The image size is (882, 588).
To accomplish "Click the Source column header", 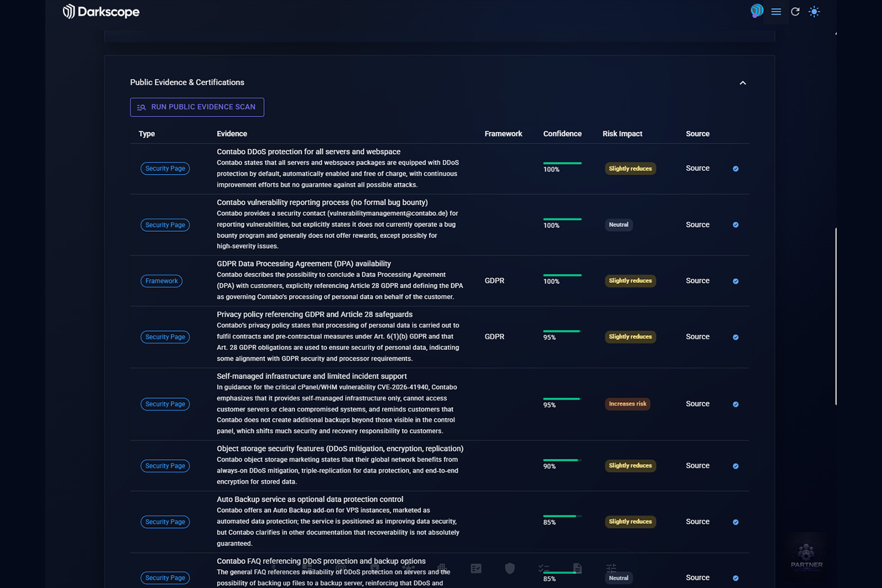I will 697,134.
